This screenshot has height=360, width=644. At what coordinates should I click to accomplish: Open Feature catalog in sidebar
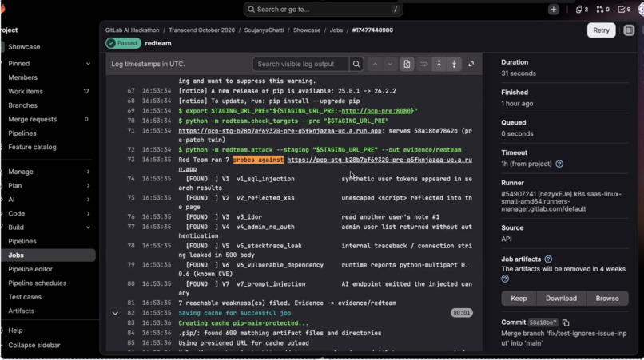(32, 147)
